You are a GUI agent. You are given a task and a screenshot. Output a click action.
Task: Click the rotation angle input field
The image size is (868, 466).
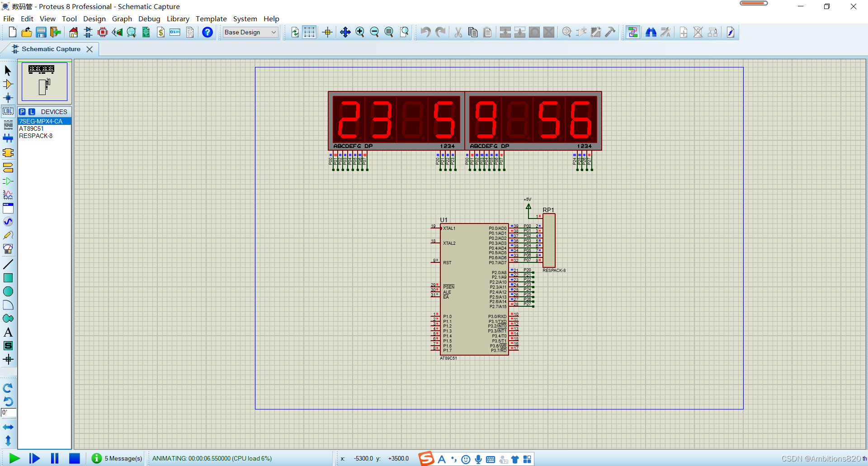(9, 413)
